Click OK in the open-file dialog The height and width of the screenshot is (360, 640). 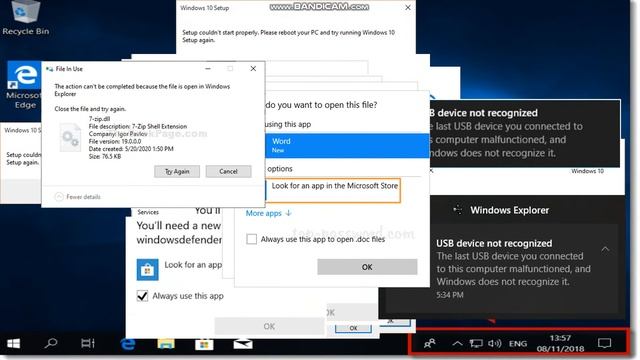[x=367, y=267]
